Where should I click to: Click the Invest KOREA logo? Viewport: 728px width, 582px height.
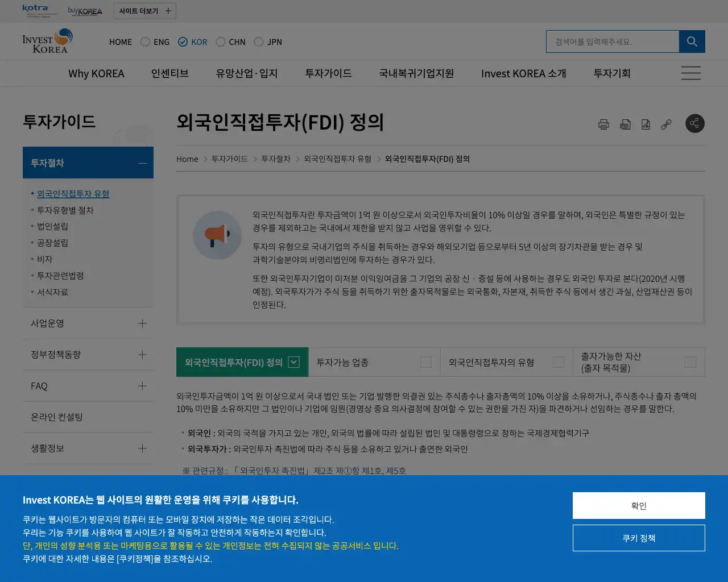47,41
